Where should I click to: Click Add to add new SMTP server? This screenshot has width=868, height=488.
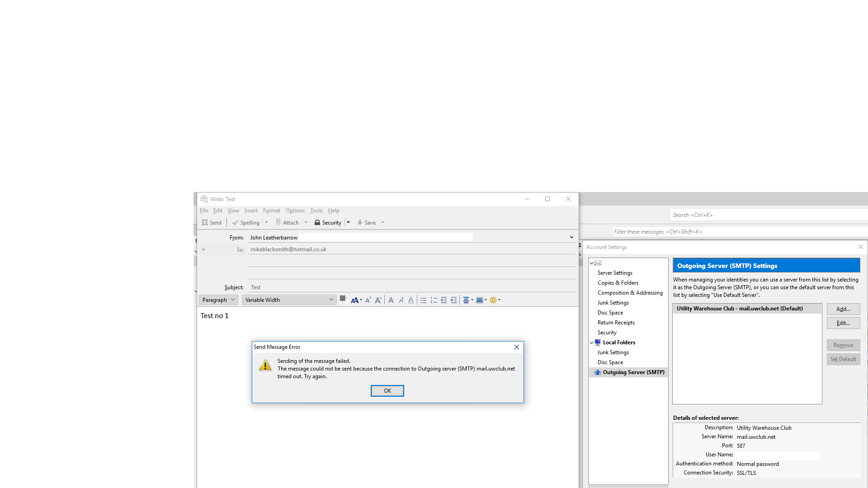[x=843, y=309]
